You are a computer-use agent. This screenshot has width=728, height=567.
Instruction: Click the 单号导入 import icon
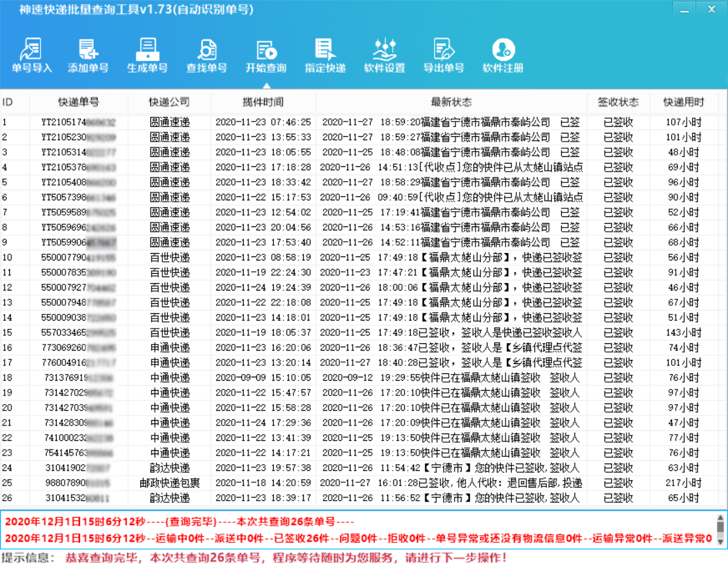(x=30, y=55)
